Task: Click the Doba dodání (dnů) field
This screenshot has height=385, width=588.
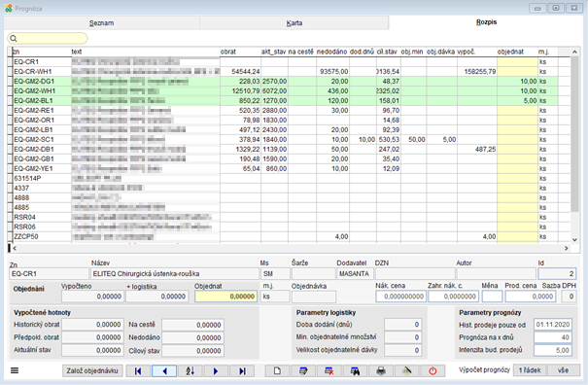Action: point(402,324)
